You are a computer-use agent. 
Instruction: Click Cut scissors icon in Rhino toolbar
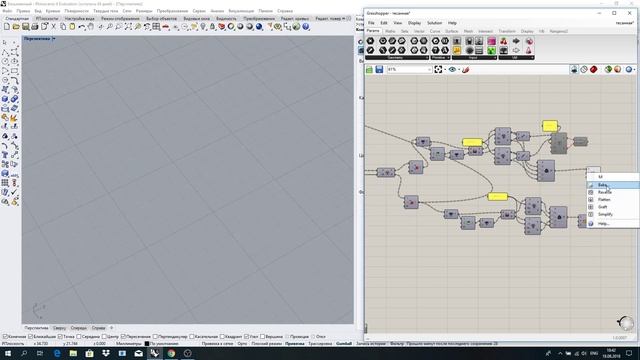point(53,27)
